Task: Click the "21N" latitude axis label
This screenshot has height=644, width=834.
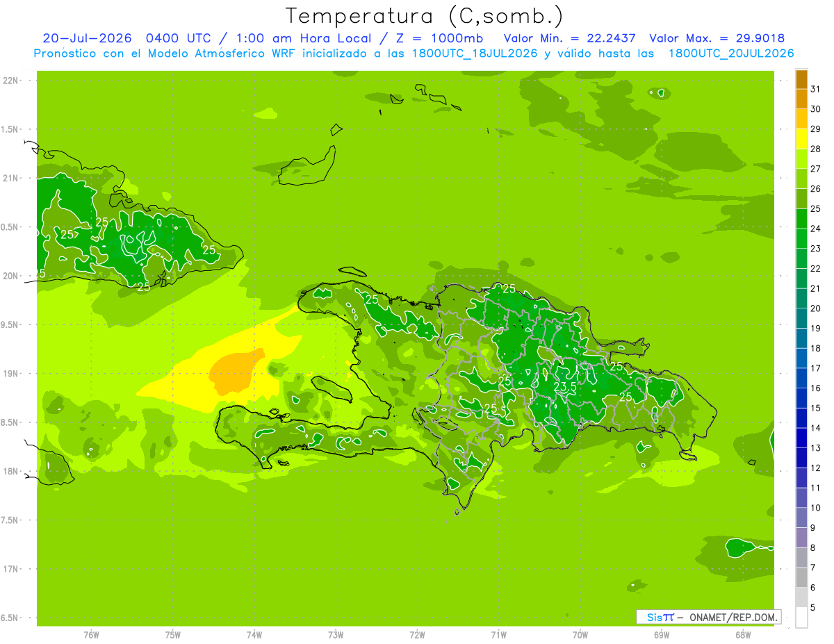Action: point(11,179)
